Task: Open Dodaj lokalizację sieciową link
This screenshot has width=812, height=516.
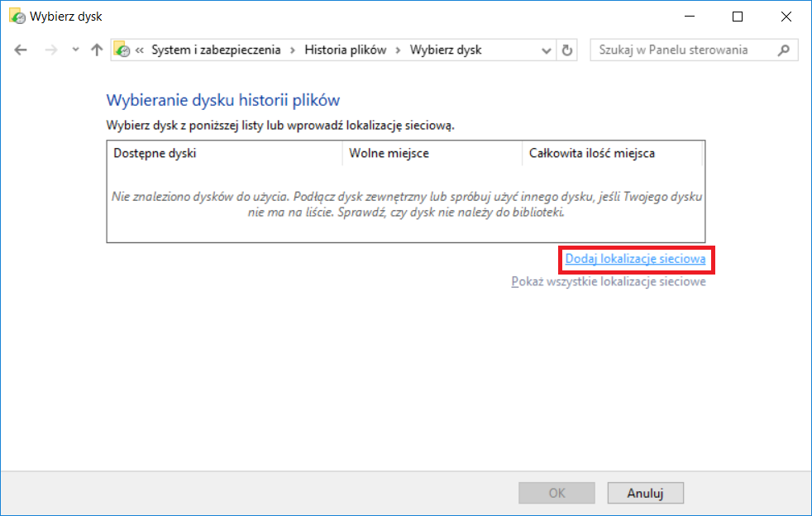Action: (x=635, y=259)
